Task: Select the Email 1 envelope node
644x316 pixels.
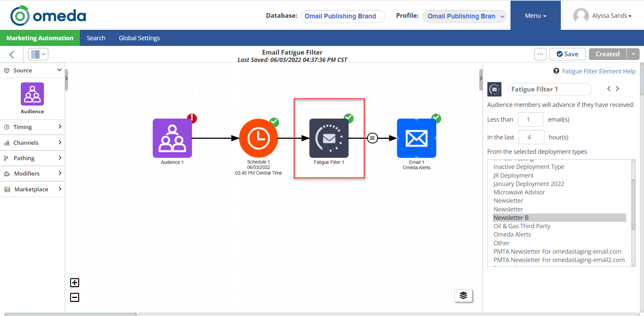Action: 416,138
